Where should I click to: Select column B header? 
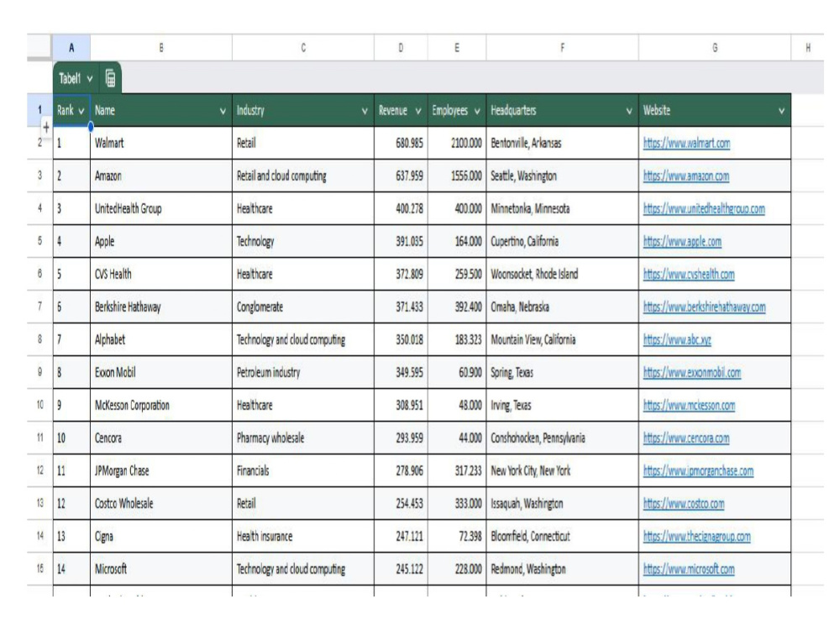coord(160,48)
